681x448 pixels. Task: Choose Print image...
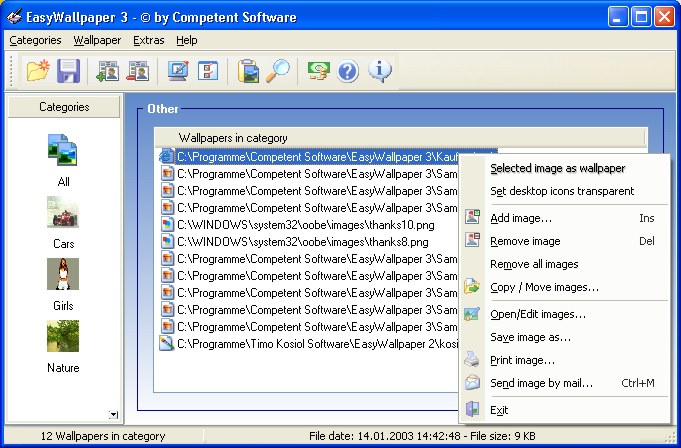pos(564,360)
